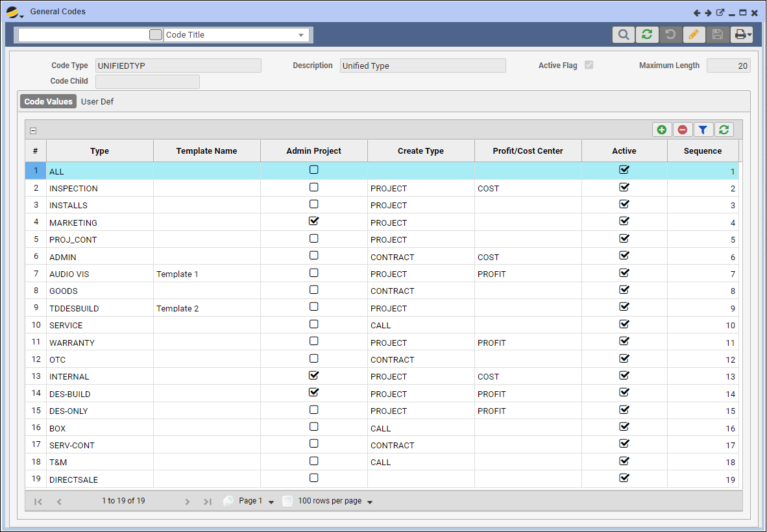Refresh the grid with green arrows icon

coord(724,130)
